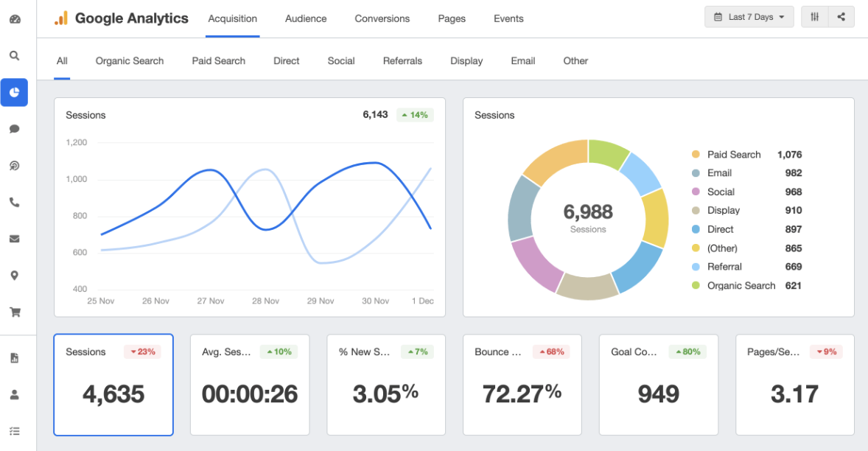Click the Goal Completions 949 card
Screen dimensions: 868x451
(x=659, y=385)
